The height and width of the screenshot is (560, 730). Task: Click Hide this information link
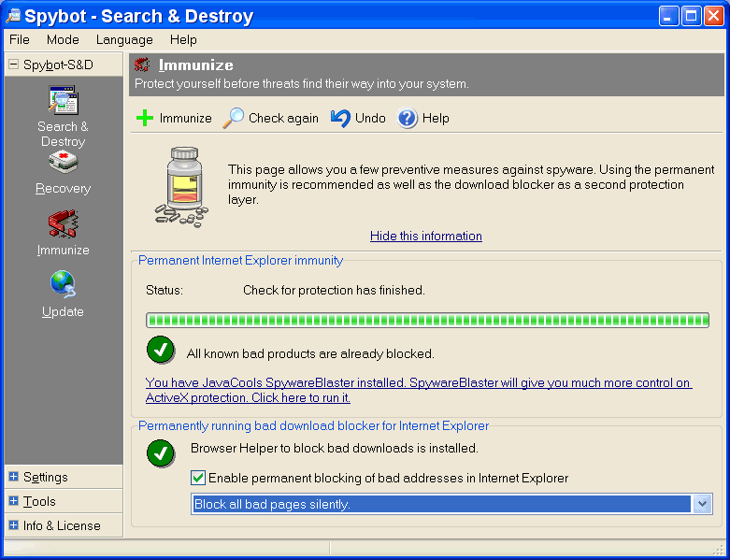click(426, 236)
